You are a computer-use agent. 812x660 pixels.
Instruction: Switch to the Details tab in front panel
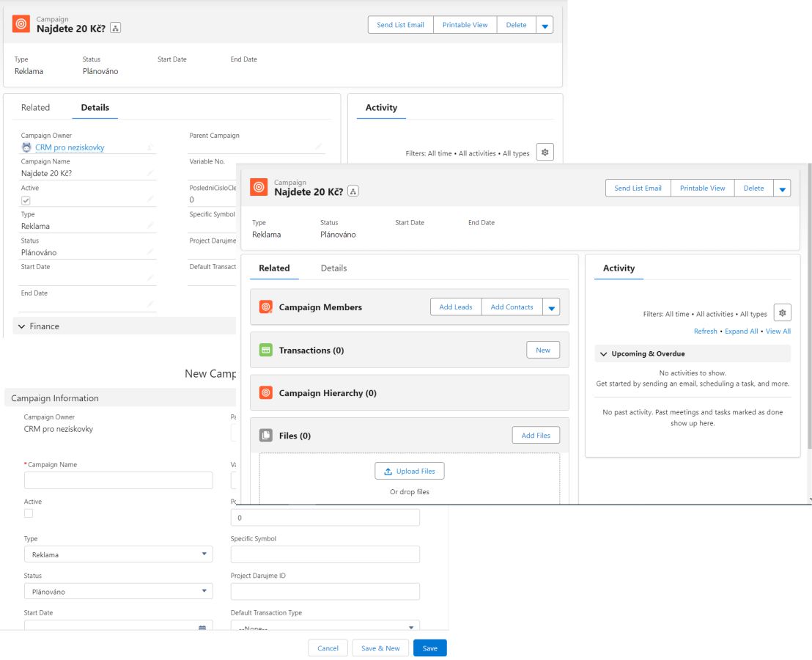pos(333,268)
